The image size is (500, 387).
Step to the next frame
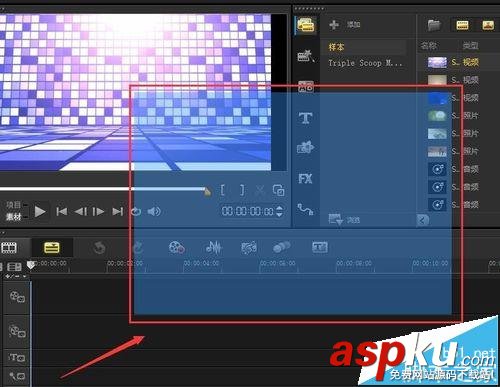coord(99,211)
